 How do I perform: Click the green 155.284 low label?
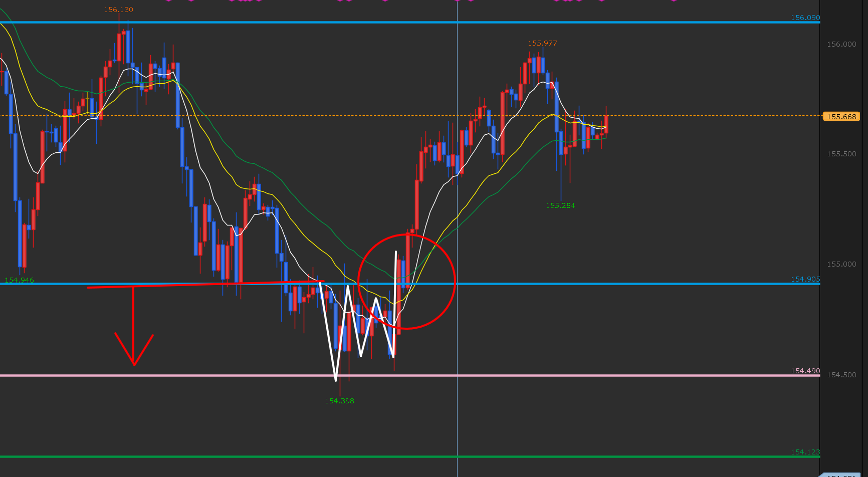click(x=560, y=205)
